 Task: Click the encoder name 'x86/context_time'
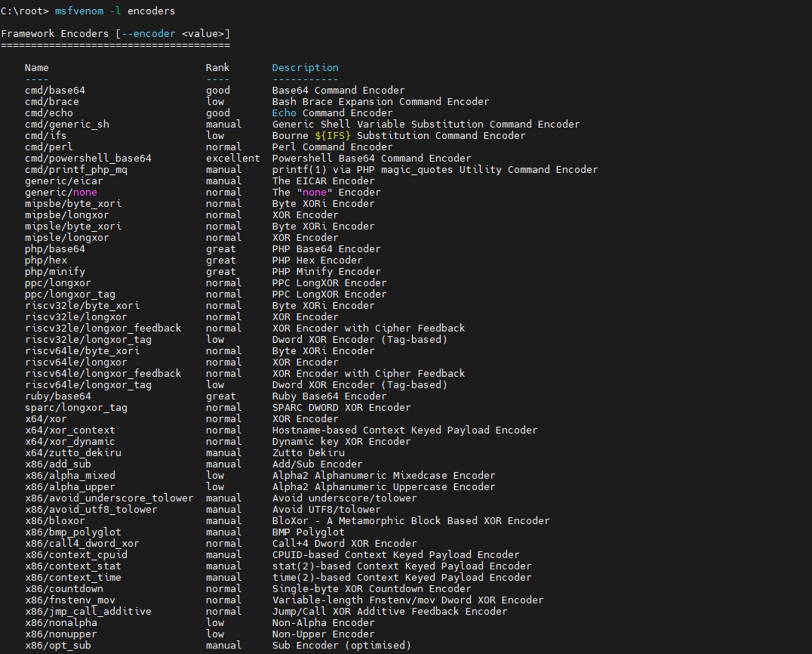73,578
